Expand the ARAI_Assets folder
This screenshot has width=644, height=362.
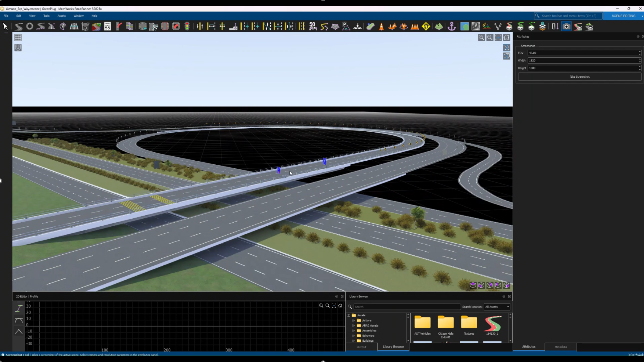click(354, 325)
